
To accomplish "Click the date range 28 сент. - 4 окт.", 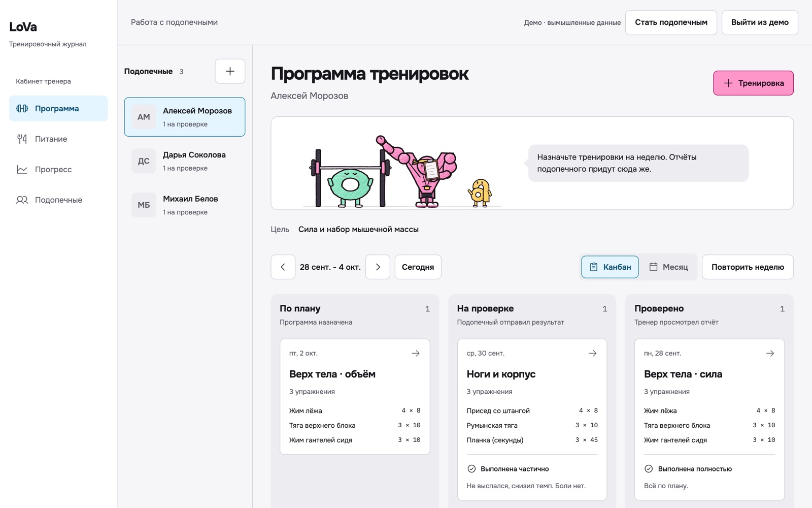I will coord(330,267).
